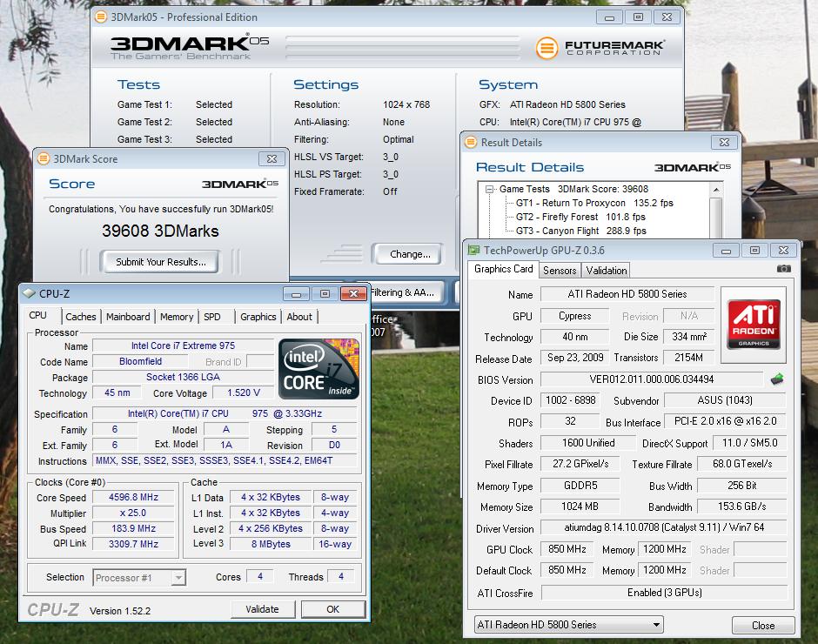Click the Bus Speed 183.9 MHz value
Screen dimensions: 818x644
point(133,528)
